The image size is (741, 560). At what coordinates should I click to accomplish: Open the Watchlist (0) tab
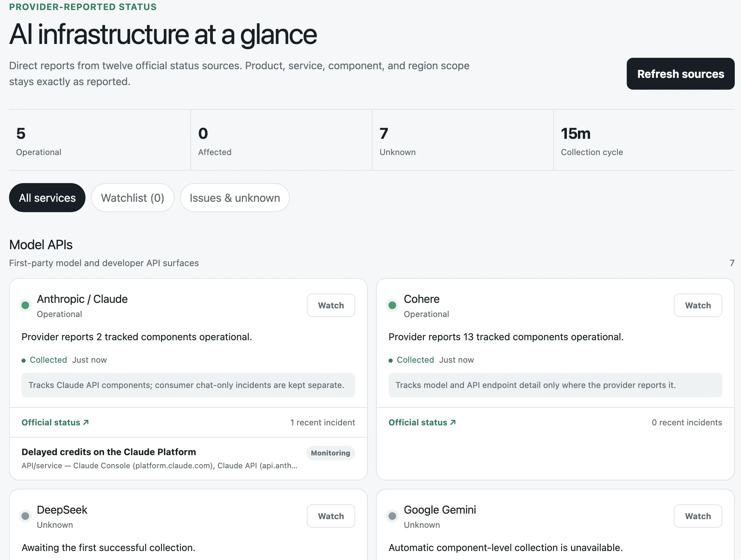[x=133, y=198]
